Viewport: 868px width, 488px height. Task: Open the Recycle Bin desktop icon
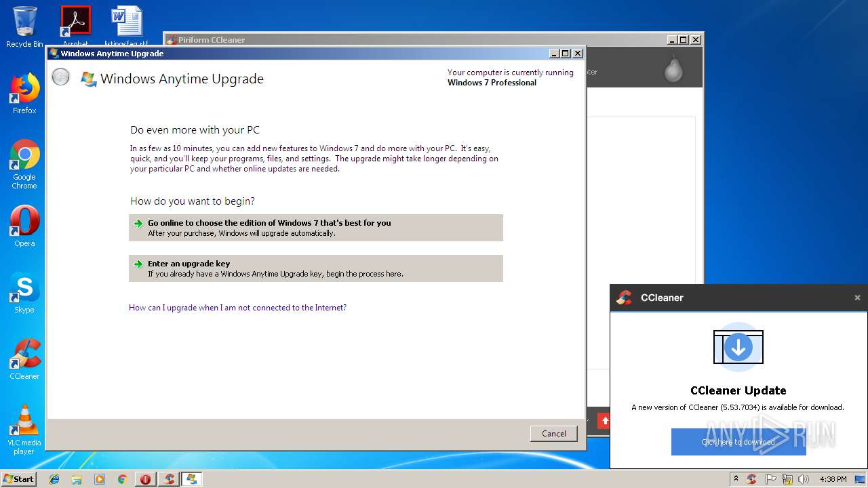pos(24,27)
